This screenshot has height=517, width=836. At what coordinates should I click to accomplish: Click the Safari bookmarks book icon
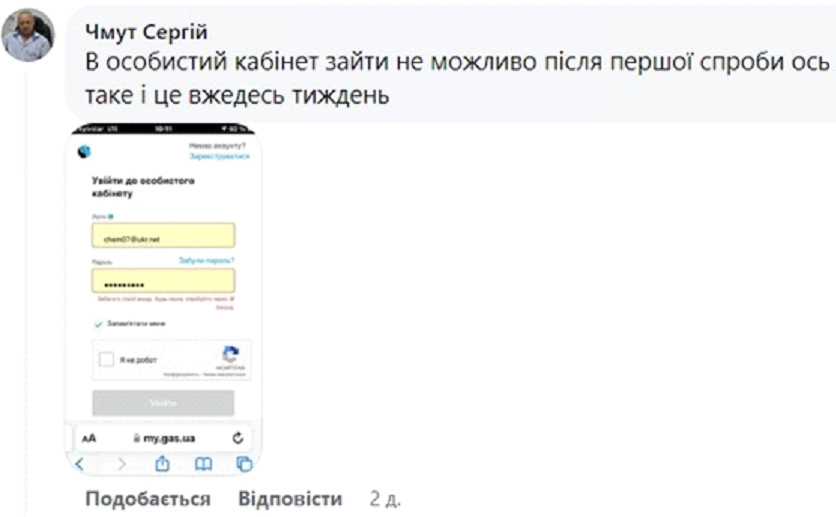coord(203,464)
